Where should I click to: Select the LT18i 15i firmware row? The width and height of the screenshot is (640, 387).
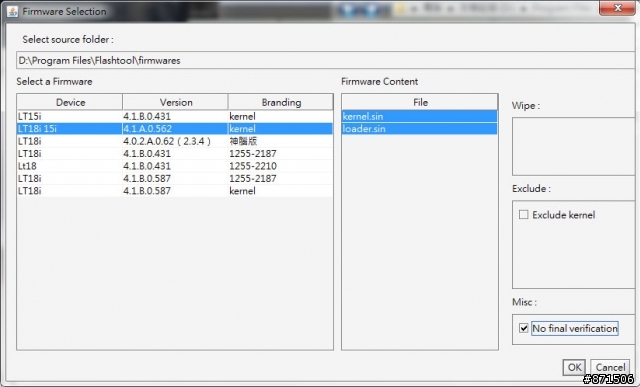[175, 129]
